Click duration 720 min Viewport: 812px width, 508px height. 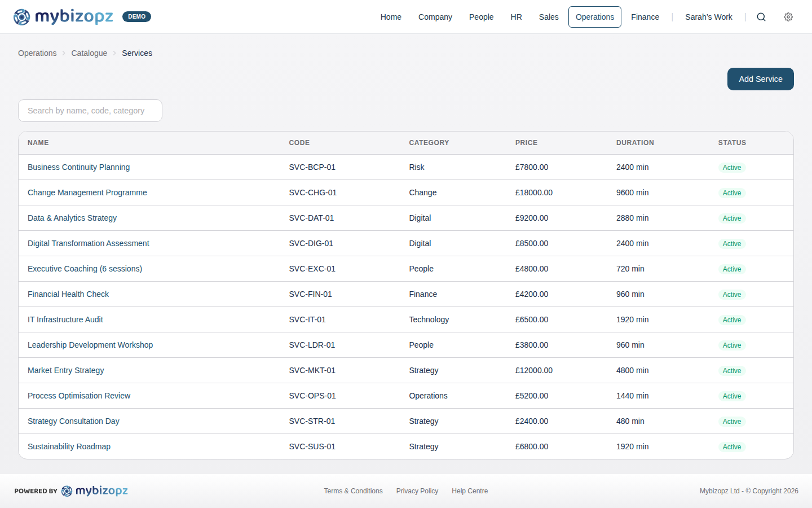point(630,269)
